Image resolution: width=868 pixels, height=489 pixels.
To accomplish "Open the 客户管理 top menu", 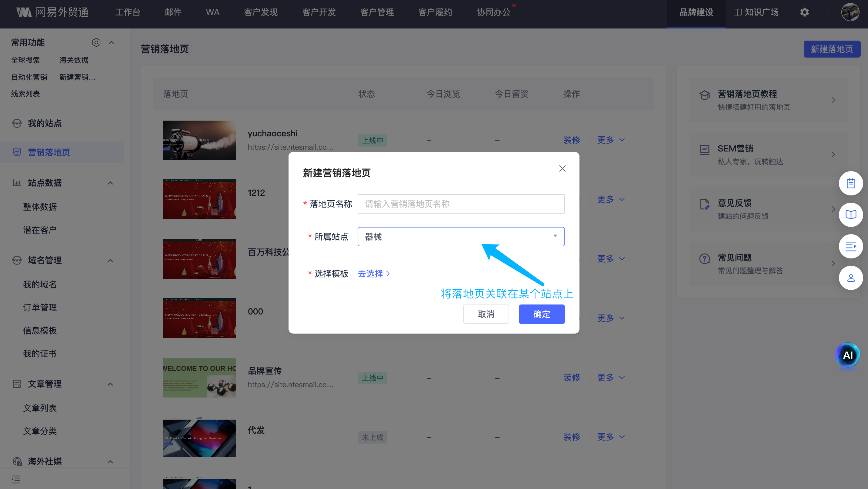I will (x=377, y=12).
